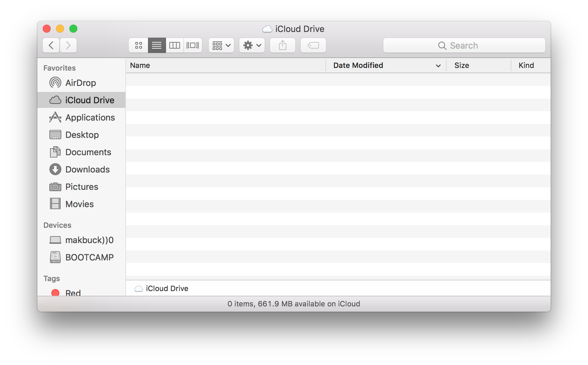The image size is (588, 365).
Task: Click the Pictures camera icon
Action: tap(55, 187)
